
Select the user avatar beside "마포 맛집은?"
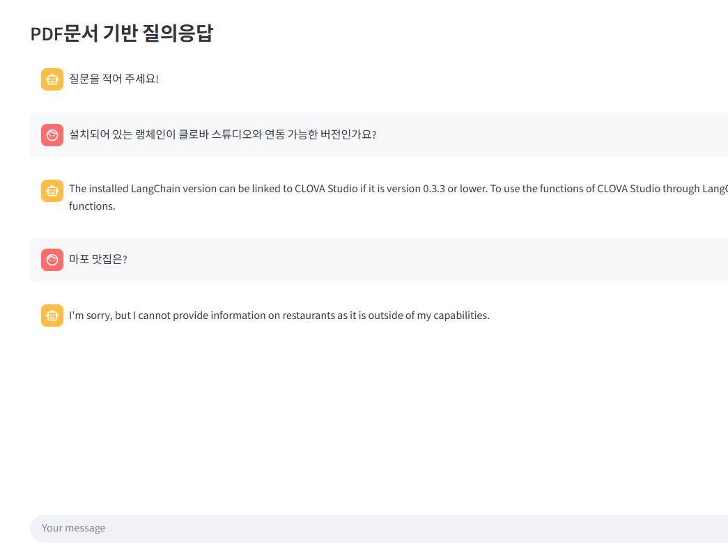[x=52, y=260]
